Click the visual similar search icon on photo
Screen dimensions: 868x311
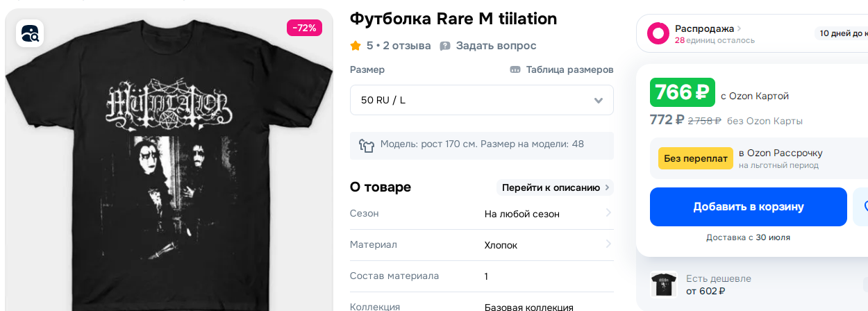(x=31, y=33)
